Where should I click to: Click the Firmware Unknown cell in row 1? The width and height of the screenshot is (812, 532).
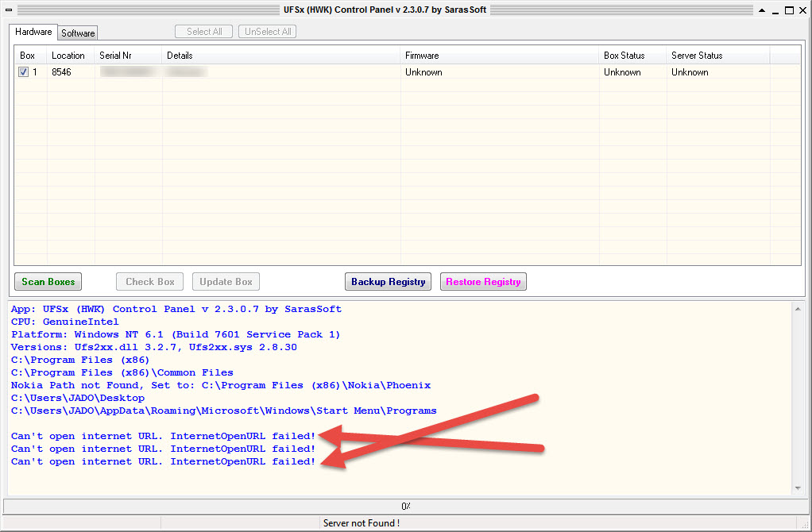423,72
